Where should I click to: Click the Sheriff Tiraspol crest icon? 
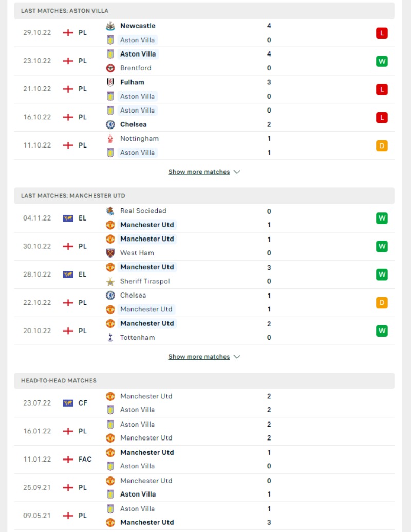110,281
